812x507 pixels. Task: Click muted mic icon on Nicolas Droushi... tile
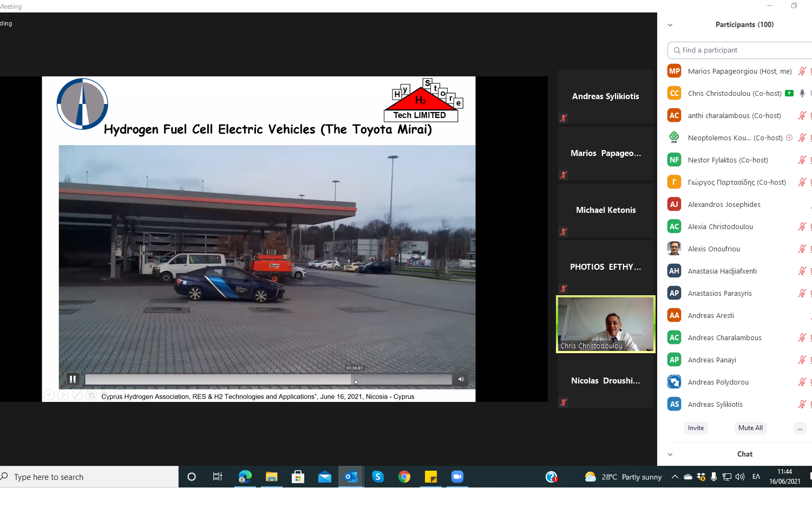pyautogui.click(x=564, y=402)
